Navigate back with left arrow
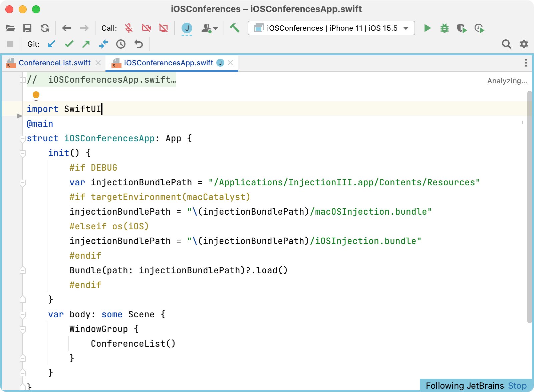534x392 pixels. 66,28
